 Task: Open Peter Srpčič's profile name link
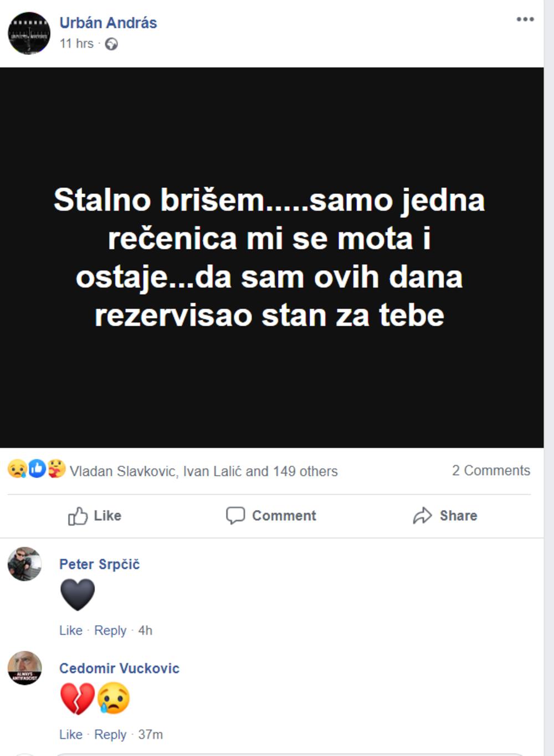(99, 564)
